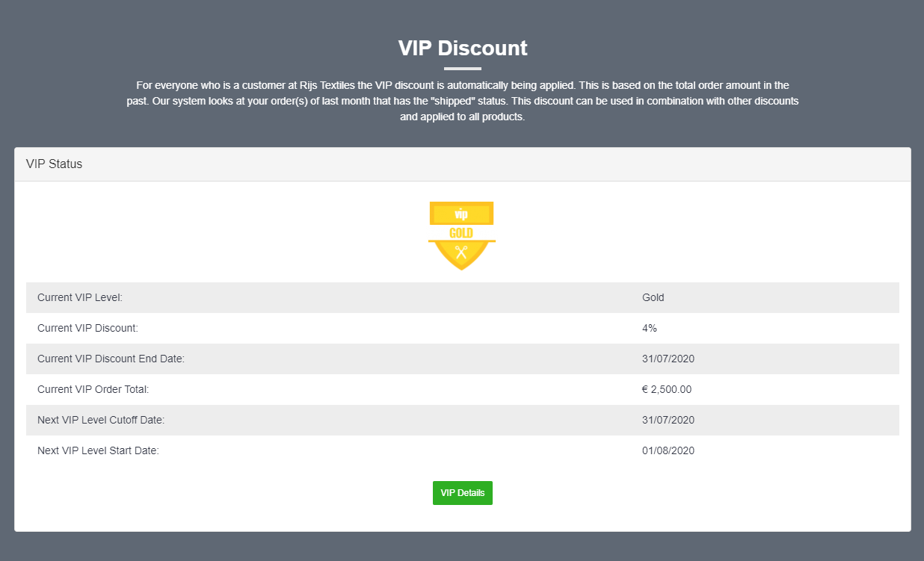
Task: Click the scissors symbol on the badge
Action: 461,253
